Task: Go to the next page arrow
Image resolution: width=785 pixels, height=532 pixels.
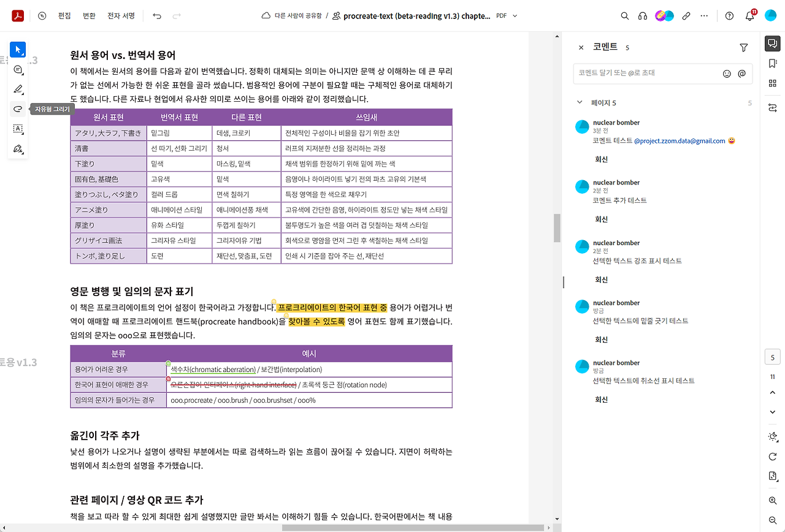Action: 772,412
